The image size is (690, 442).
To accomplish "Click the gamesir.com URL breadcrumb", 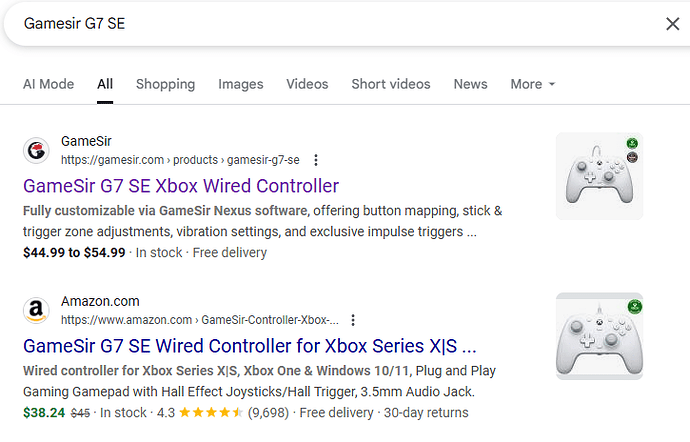I will click(x=180, y=160).
